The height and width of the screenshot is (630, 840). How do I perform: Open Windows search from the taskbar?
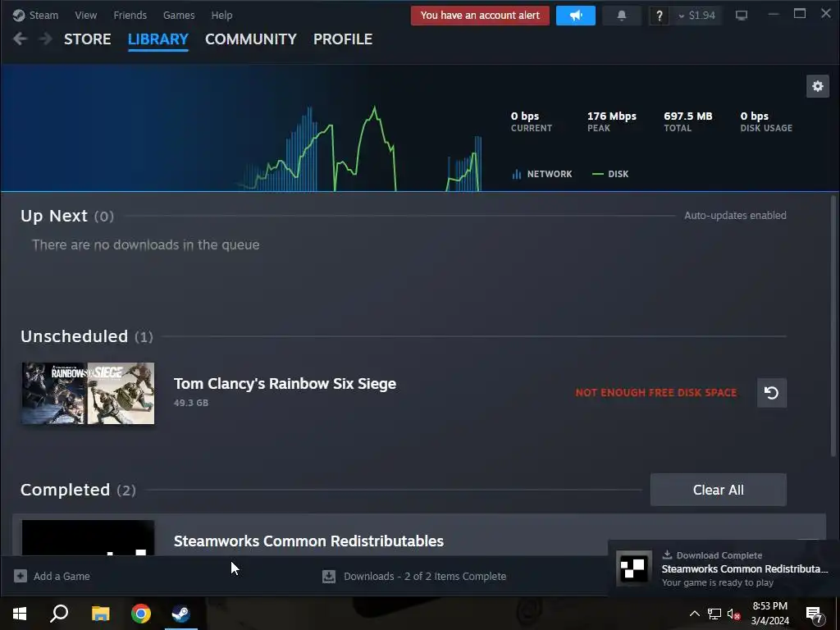pos(59,614)
